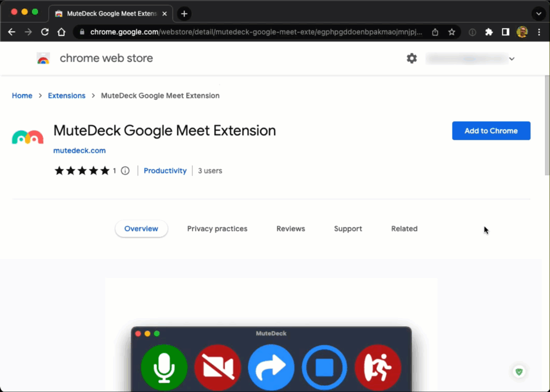Go back to the previous page
The image size is (550, 392).
pos(11,32)
